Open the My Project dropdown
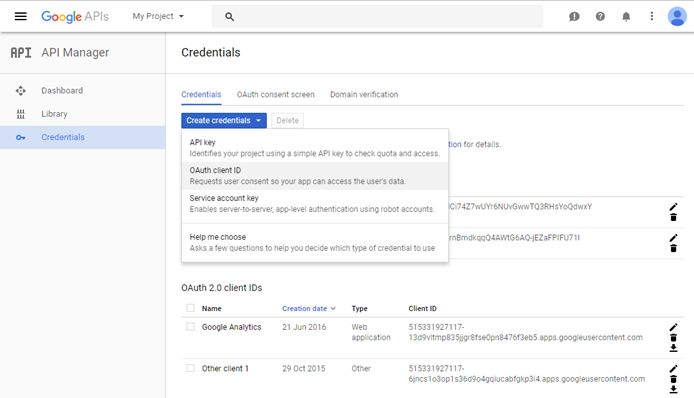Screen dimensions: 694x398 158,16
